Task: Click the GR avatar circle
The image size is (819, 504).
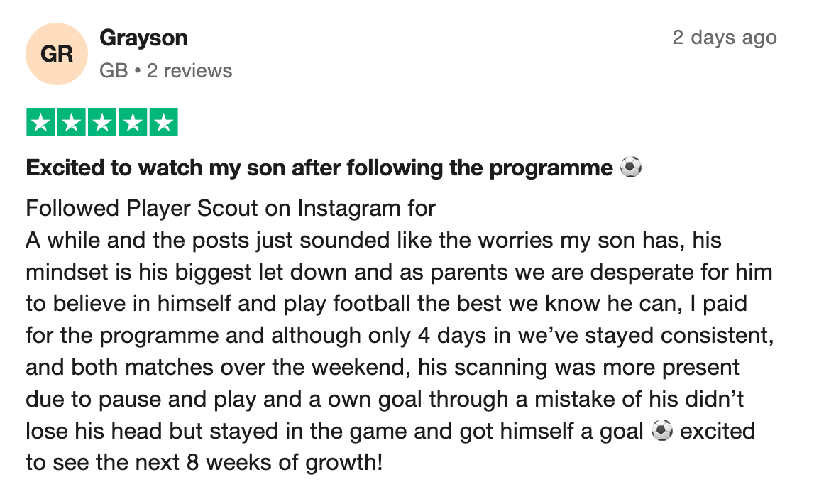Action: coord(57,54)
